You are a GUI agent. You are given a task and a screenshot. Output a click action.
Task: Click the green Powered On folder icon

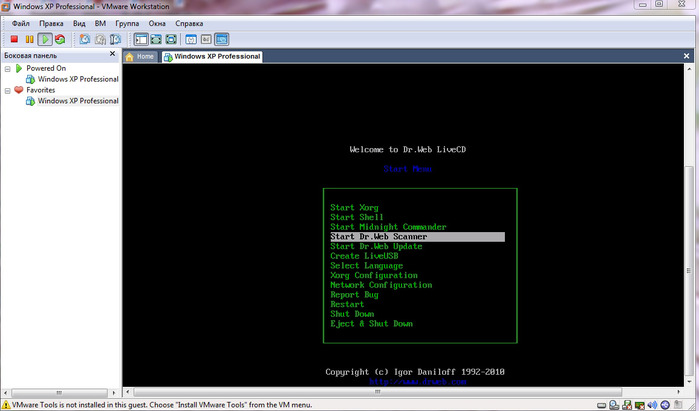click(19, 68)
